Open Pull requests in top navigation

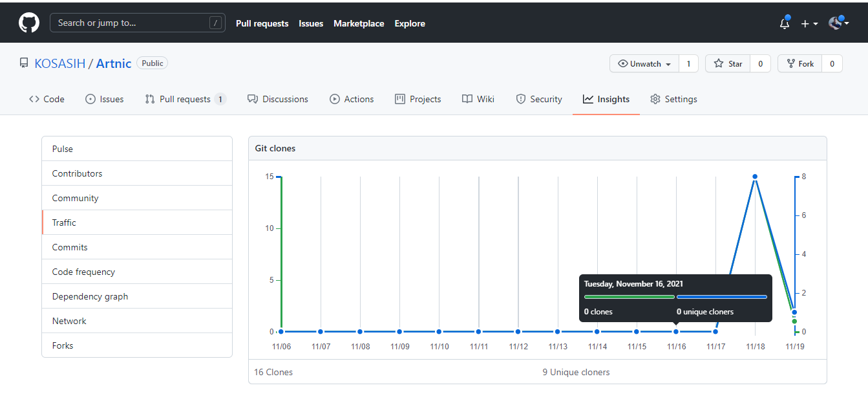(x=262, y=23)
